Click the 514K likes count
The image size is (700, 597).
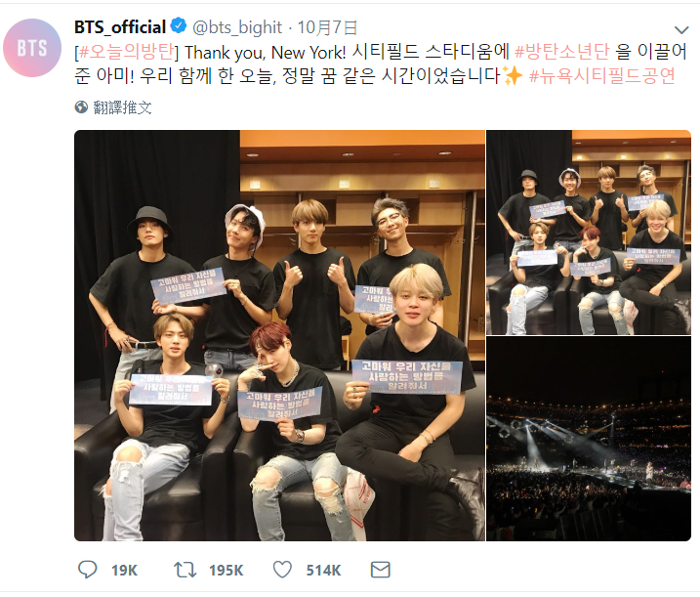323,571
